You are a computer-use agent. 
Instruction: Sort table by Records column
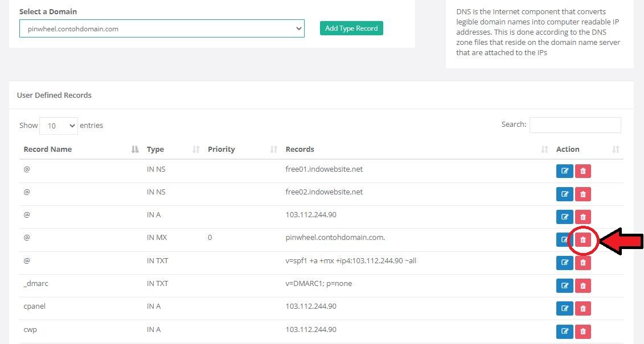point(300,149)
